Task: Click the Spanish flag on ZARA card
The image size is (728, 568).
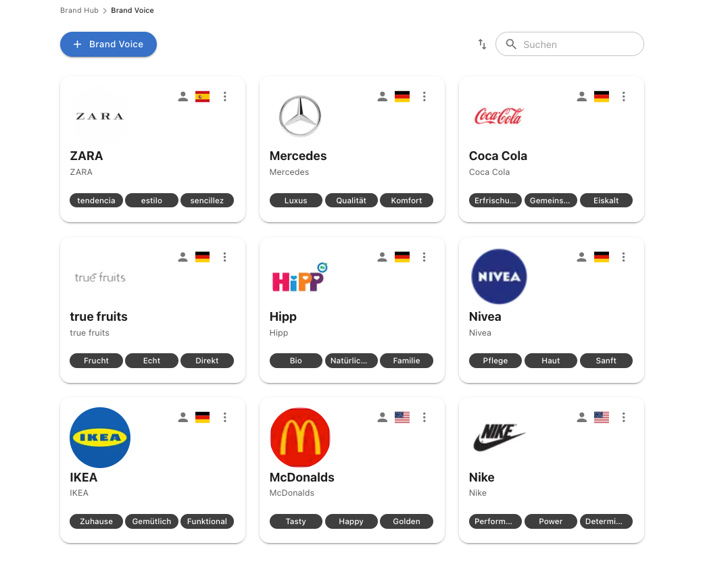Action: pyautogui.click(x=202, y=97)
